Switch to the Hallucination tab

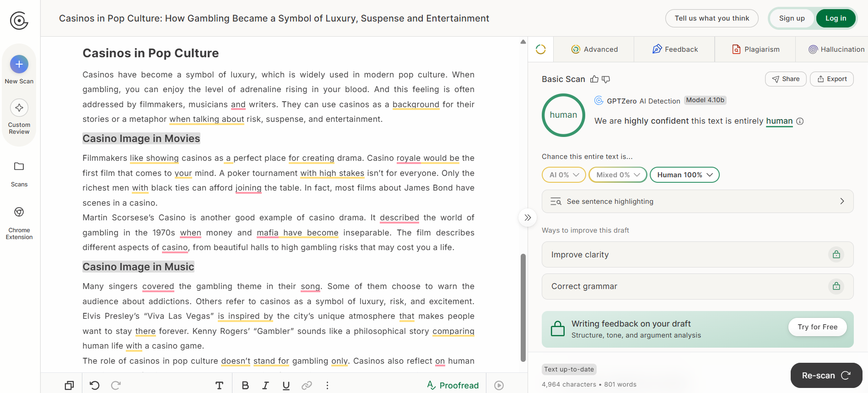point(836,49)
